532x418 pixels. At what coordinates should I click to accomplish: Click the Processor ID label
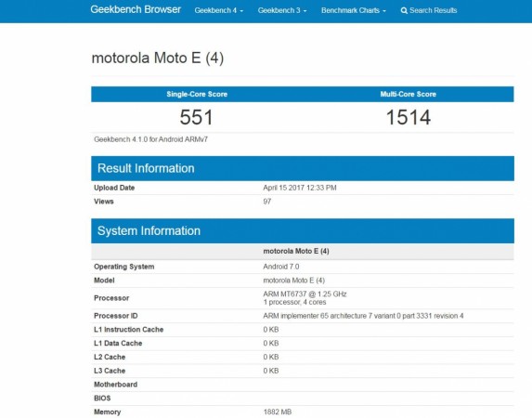[x=116, y=316]
